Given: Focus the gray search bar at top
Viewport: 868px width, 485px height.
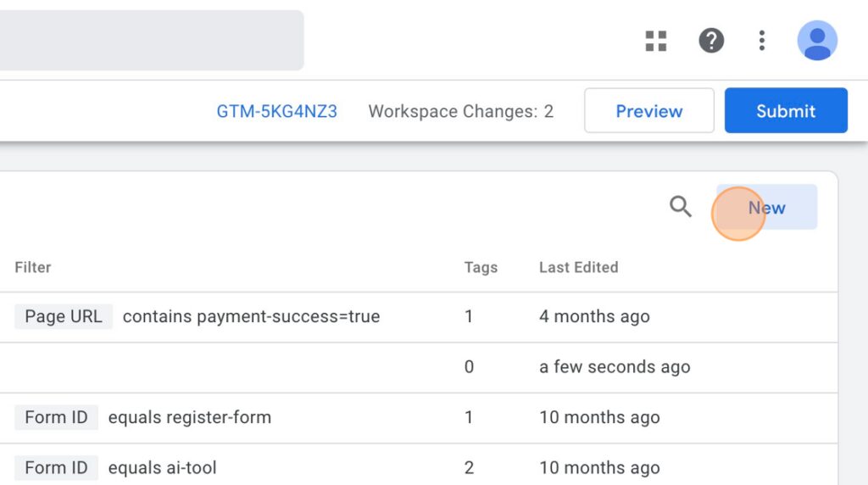Looking at the screenshot, I should 152,41.
